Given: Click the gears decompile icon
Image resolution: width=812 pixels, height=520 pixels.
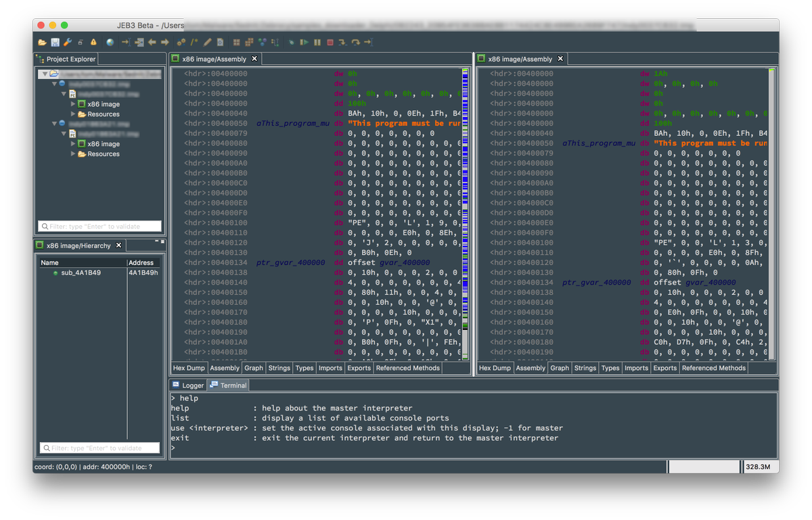Looking at the screenshot, I should pyautogui.click(x=181, y=42).
